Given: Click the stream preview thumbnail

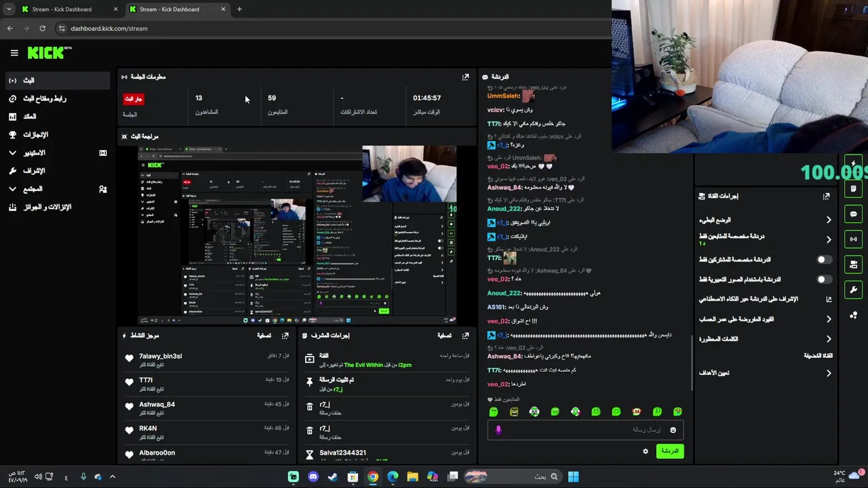Looking at the screenshot, I should (298, 235).
